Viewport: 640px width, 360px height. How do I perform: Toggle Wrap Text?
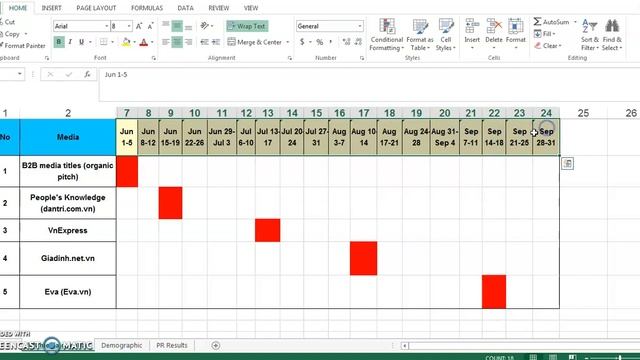tap(247, 26)
